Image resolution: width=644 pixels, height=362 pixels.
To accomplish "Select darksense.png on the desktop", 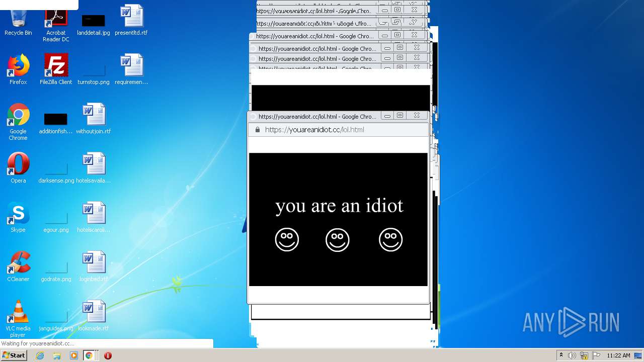I will point(56,172).
